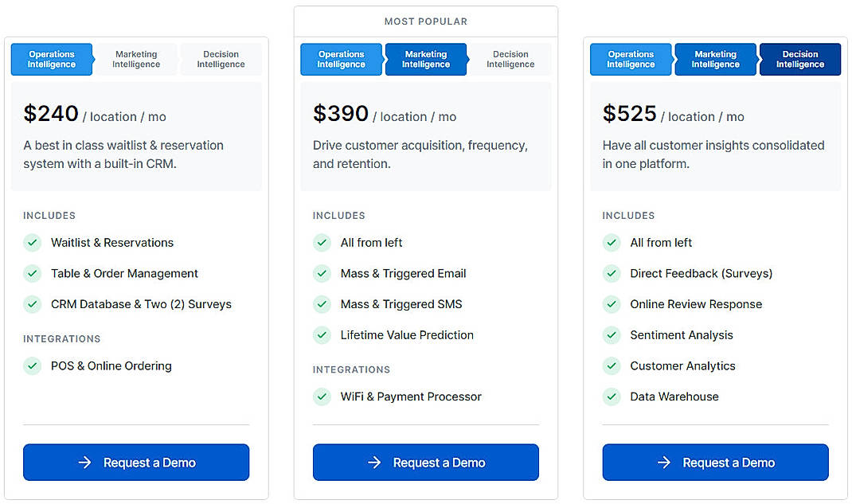Click the checkmark next to Mass & Triggered Email
The image size is (852, 504).
pos(322,273)
